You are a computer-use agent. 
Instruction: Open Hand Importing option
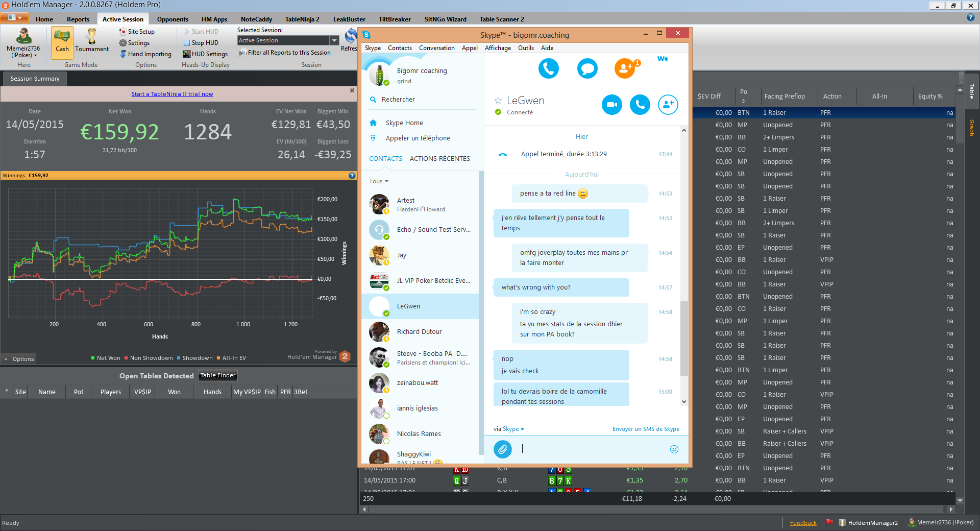tap(145, 54)
